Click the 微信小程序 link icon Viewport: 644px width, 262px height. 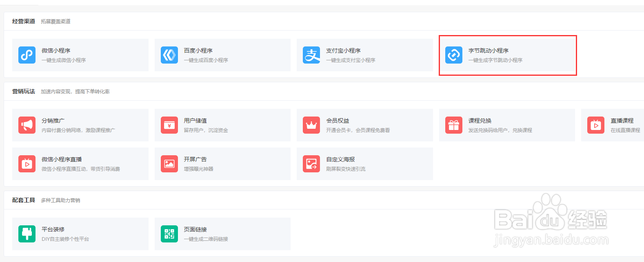[27, 55]
